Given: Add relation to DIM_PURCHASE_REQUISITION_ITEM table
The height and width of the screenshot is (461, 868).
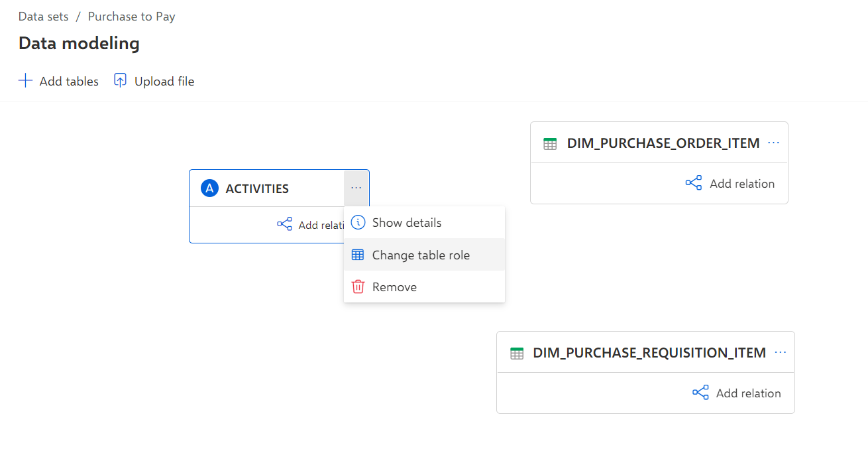Looking at the screenshot, I should pos(736,393).
